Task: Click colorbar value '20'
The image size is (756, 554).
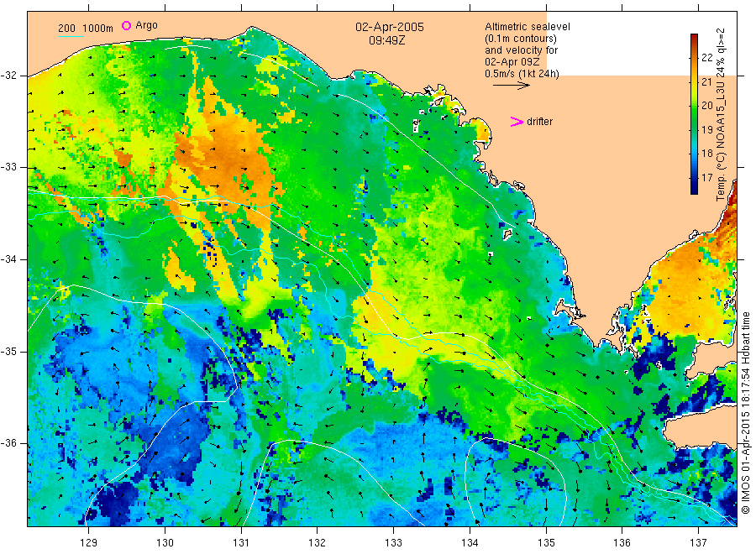Action: (x=706, y=106)
